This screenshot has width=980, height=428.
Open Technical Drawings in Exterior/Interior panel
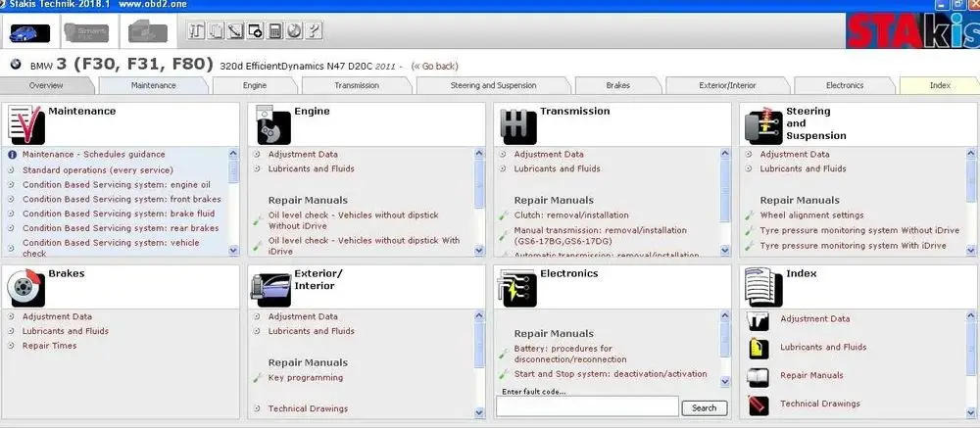(x=308, y=408)
